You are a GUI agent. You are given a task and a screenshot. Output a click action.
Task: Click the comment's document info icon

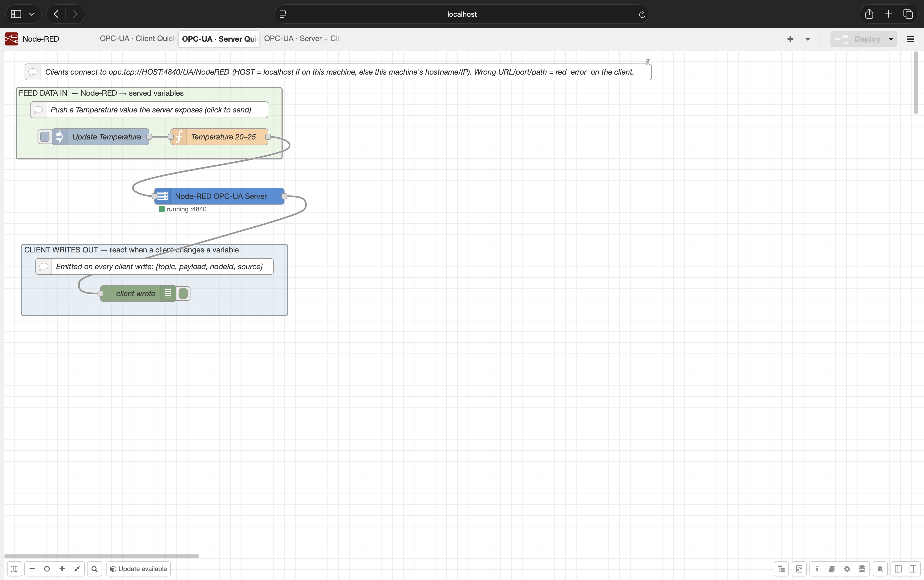tap(648, 62)
